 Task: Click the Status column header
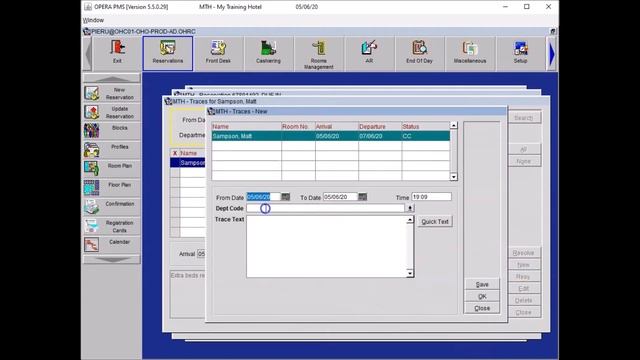click(426, 127)
